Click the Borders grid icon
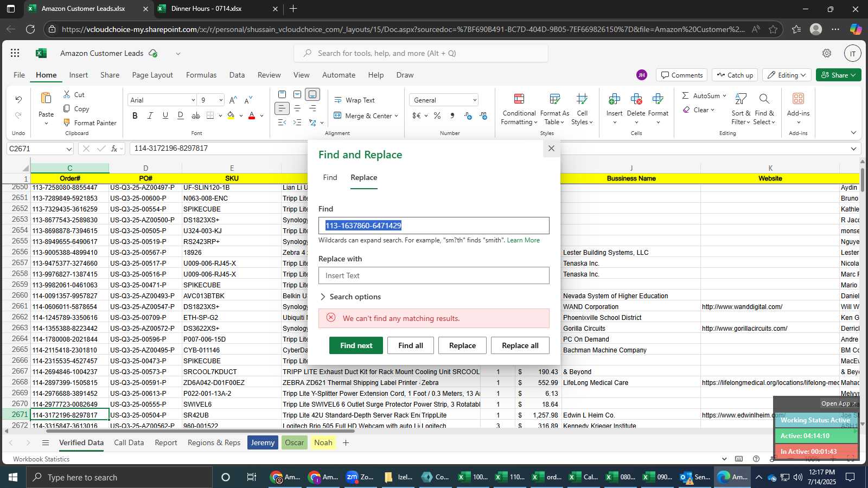868x488 pixels. [210, 115]
